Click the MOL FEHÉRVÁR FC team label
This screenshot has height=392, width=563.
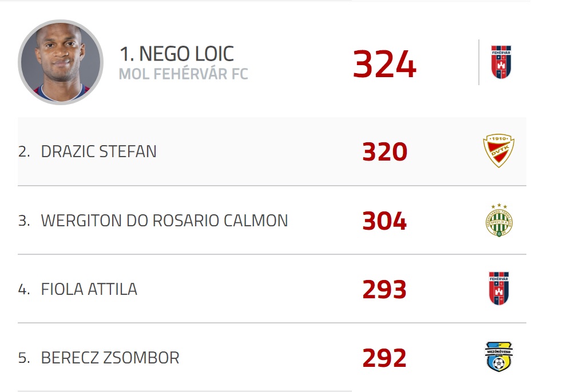[x=184, y=74]
